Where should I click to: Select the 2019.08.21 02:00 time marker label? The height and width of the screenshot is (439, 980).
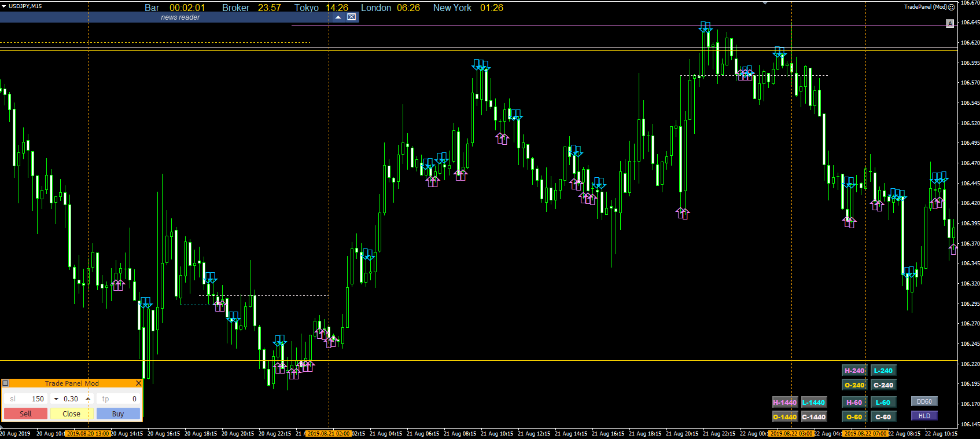(328, 433)
